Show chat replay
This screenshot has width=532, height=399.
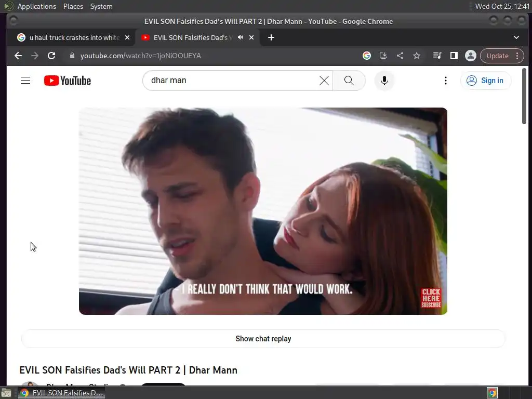(x=263, y=339)
